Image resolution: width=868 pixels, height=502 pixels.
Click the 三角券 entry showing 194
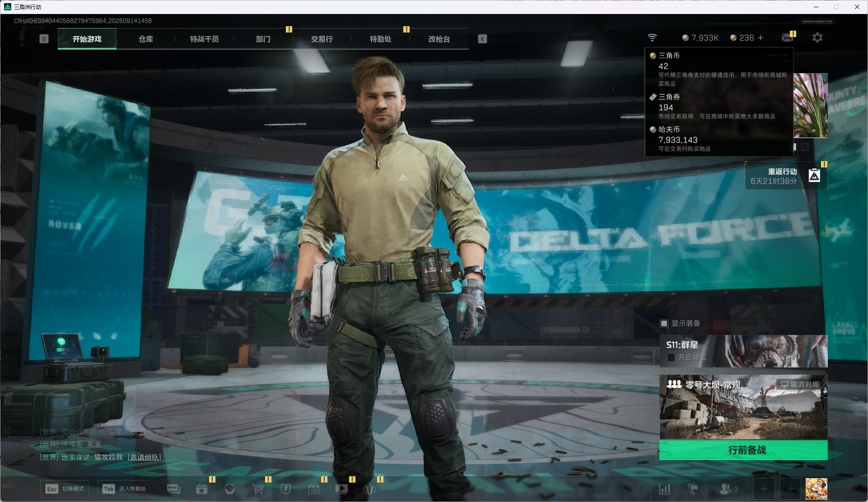tap(719, 107)
